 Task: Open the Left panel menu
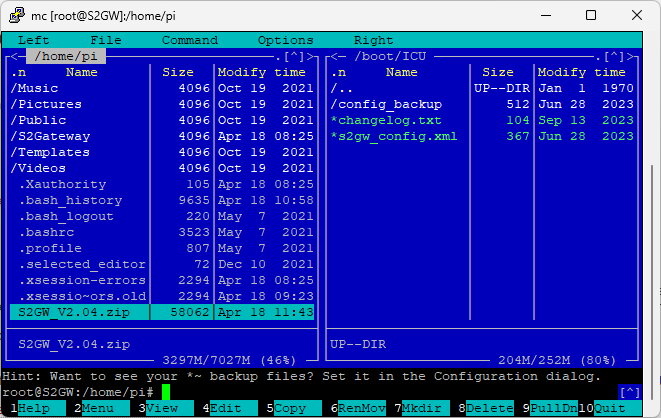click(33, 40)
